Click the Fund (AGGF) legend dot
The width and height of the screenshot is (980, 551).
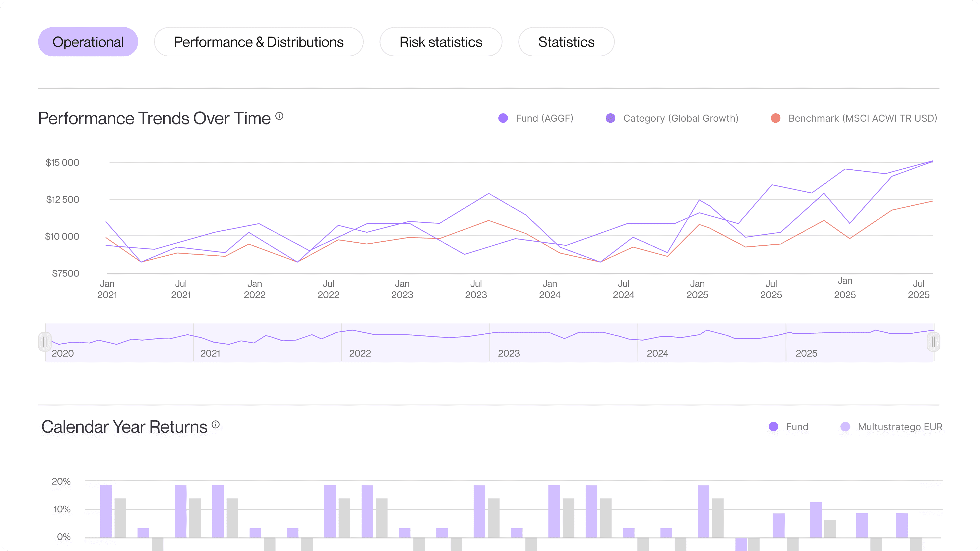[x=503, y=118]
